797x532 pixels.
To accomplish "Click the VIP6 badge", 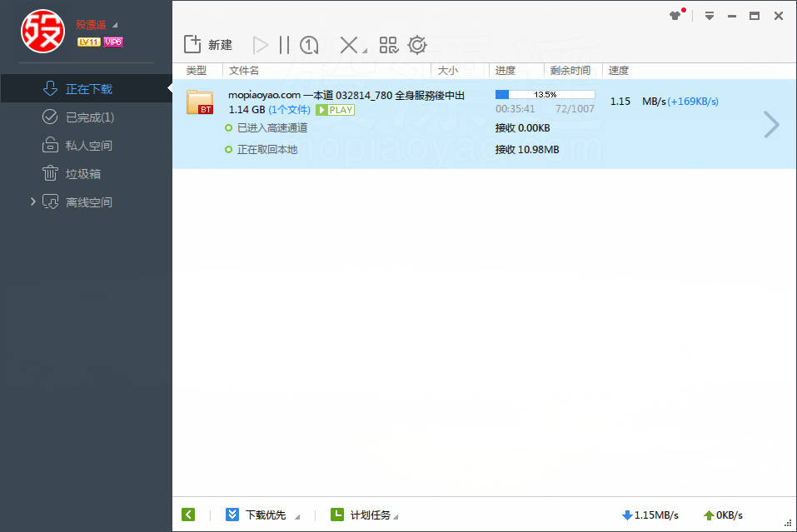I will [x=112, y=42].
